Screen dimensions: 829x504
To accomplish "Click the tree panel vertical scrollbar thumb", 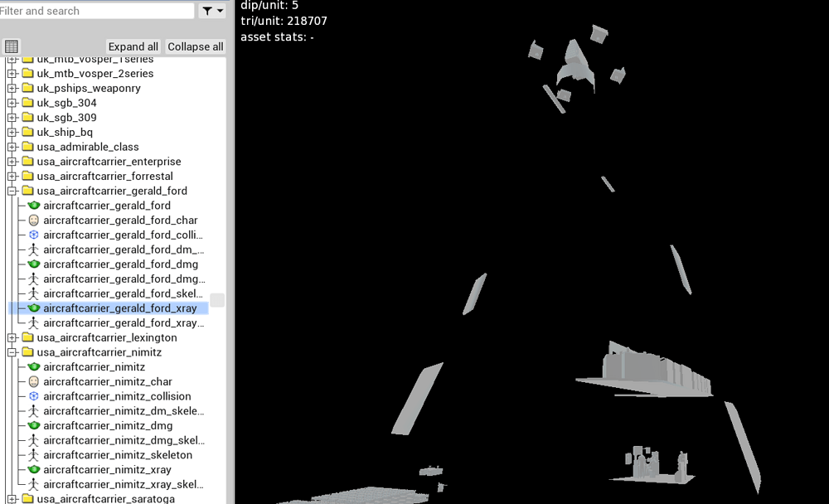I will 217,300.
